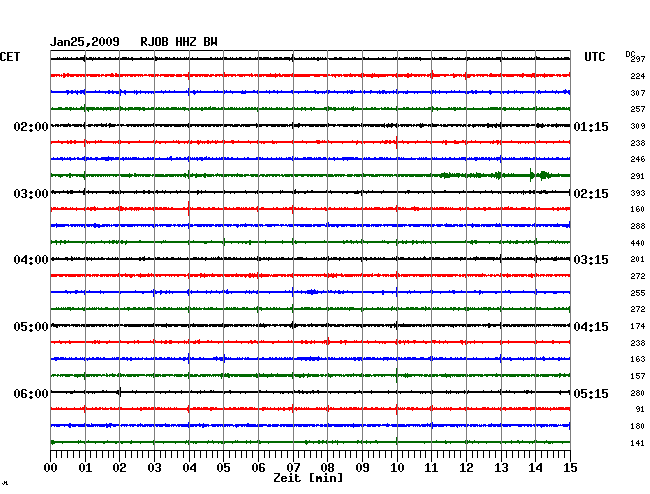The width and height of the screenshot is (650, 494).
Task: Click minute tick label "02"
Action: click(119, 468)
